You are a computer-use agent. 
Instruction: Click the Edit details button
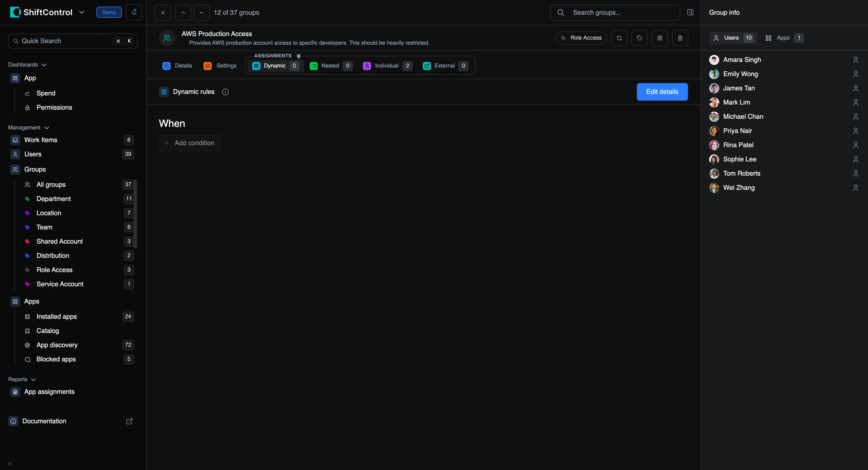tap(662, 92)
